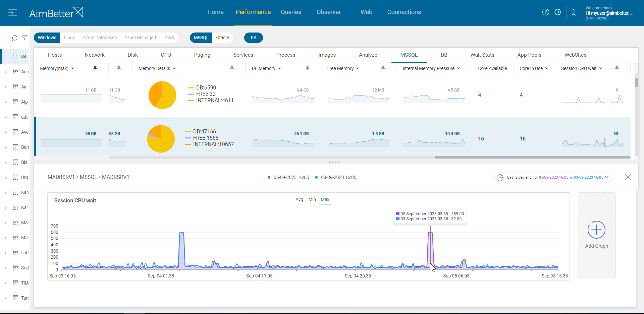Viewport: 644px width, 314px height.
Task: Open Internal Memory Pressure column dropdown
Action: [459, 68]
